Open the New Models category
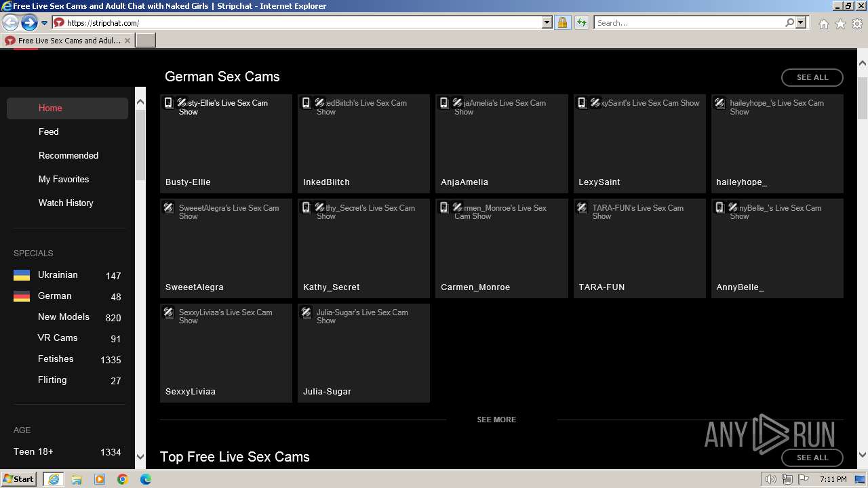Image resolution: width=868 pixels, height=488 pixels. 64,317
